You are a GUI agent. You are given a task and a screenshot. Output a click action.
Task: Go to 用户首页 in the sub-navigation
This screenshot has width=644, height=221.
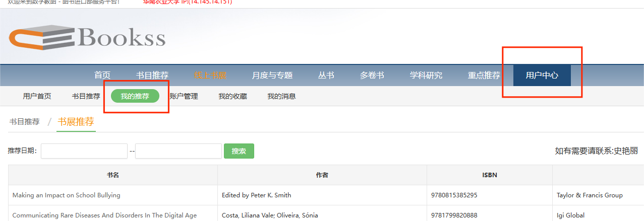[x=37, y=96]
